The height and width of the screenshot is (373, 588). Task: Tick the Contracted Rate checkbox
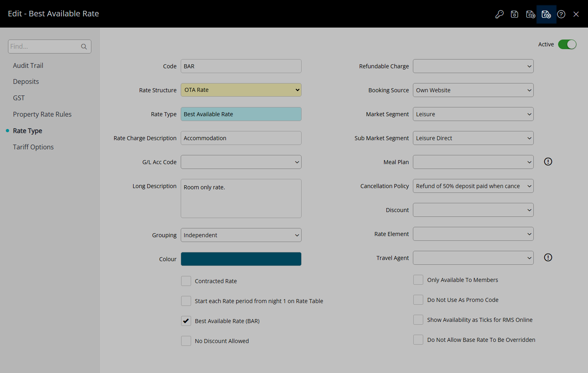coord(186,281)
